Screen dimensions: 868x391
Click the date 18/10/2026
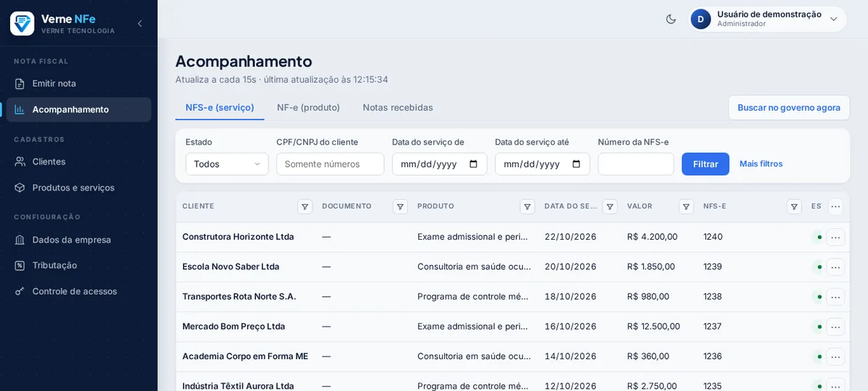pyautogui.click(x=571, y=296)
